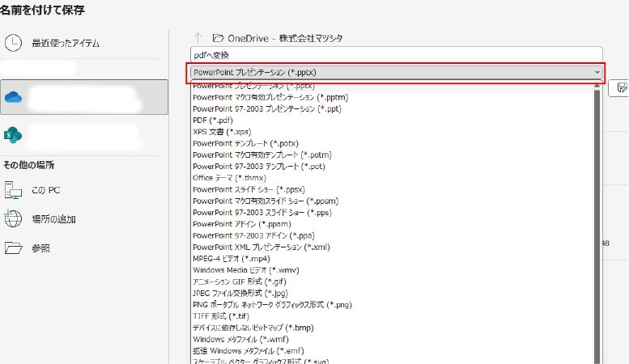Select PDF (*.pdf) format

(213, 121)
